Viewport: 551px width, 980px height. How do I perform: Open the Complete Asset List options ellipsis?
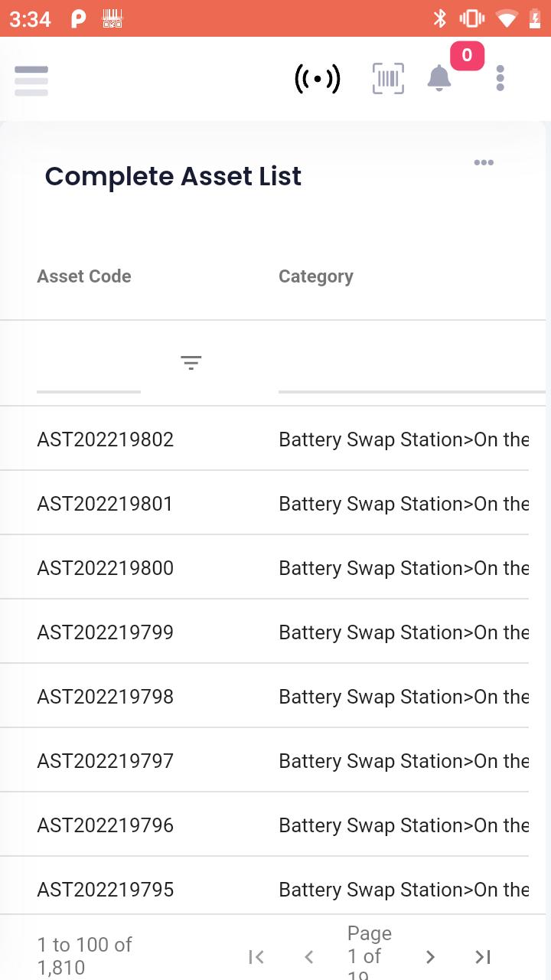coord(484,162)
